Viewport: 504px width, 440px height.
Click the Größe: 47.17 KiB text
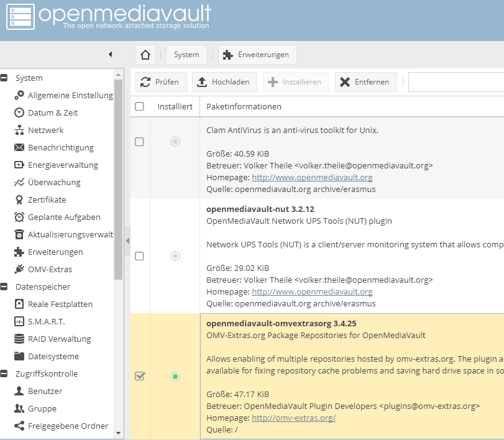[x=237, y=395]
